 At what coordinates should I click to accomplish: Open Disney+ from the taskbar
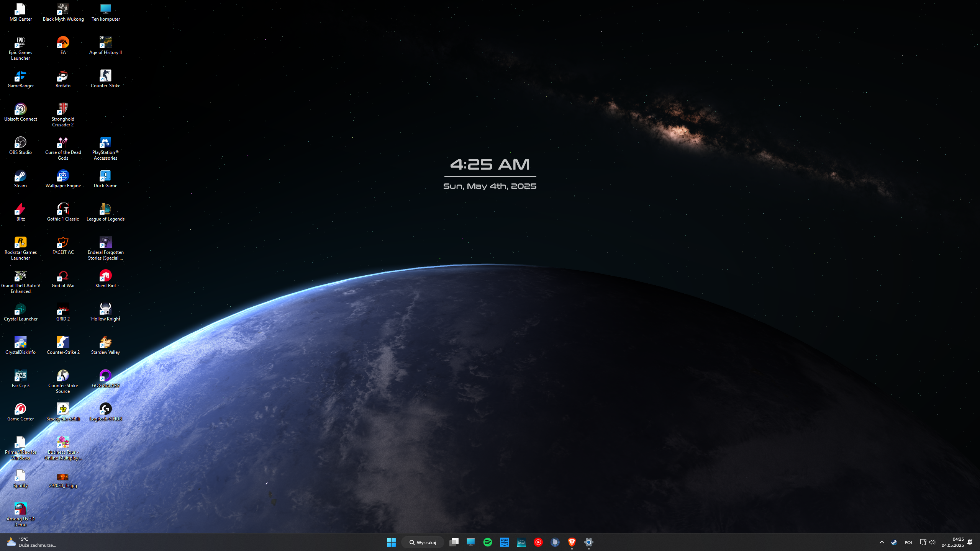tap(521, 542)
